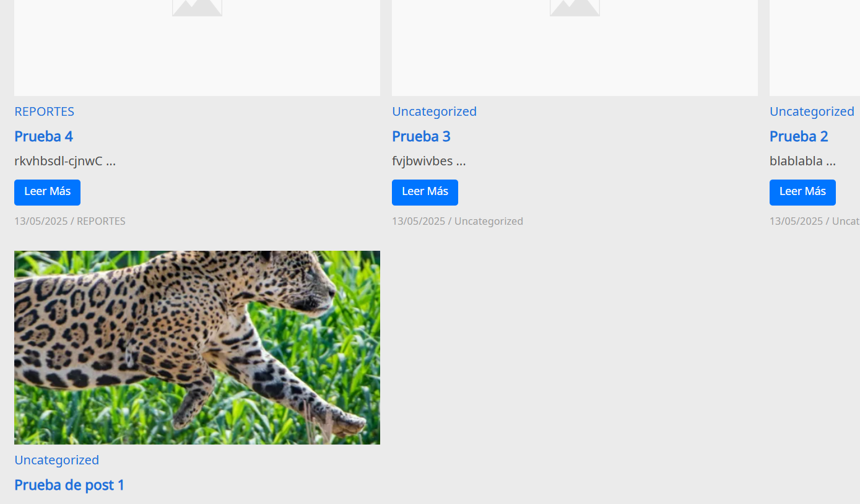
Task: Open the Prueba 3 post title
Action: [421, 136]
